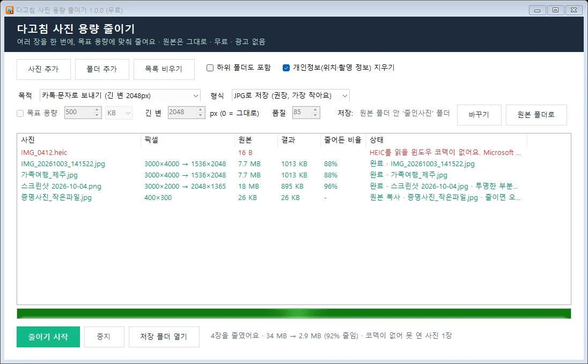This screenshot has height=364, width=588.
Task: Click the 18 MB original size cell
Action: click(248, 187)
